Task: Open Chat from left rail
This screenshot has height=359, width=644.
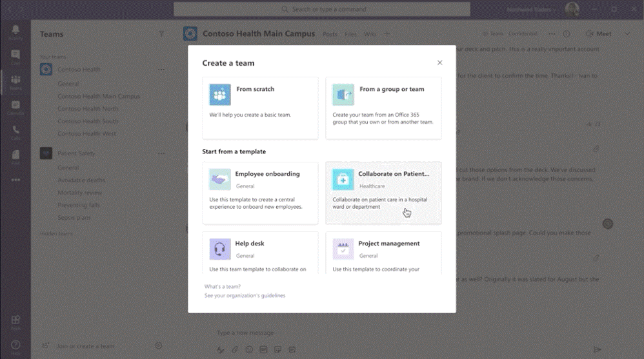Action: tap(15, 57)
